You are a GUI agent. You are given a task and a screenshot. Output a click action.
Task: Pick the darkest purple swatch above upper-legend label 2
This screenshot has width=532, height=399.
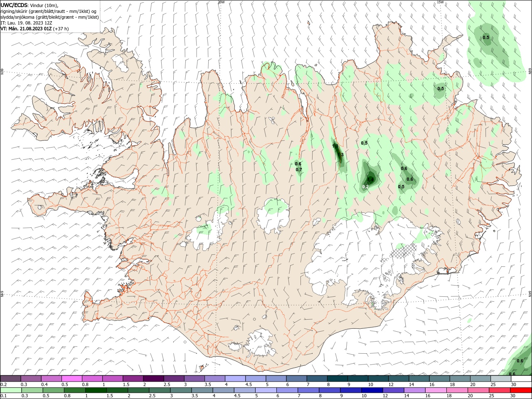153,379
